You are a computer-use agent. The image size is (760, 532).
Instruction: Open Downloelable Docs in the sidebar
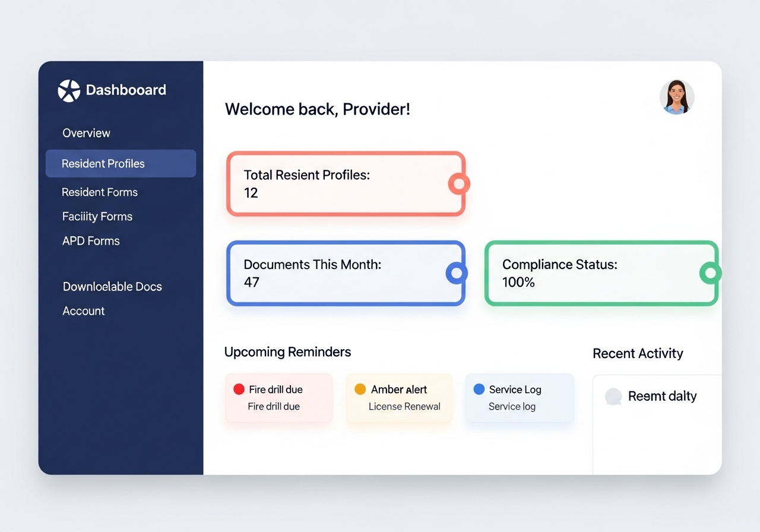[x=112, y=287]
